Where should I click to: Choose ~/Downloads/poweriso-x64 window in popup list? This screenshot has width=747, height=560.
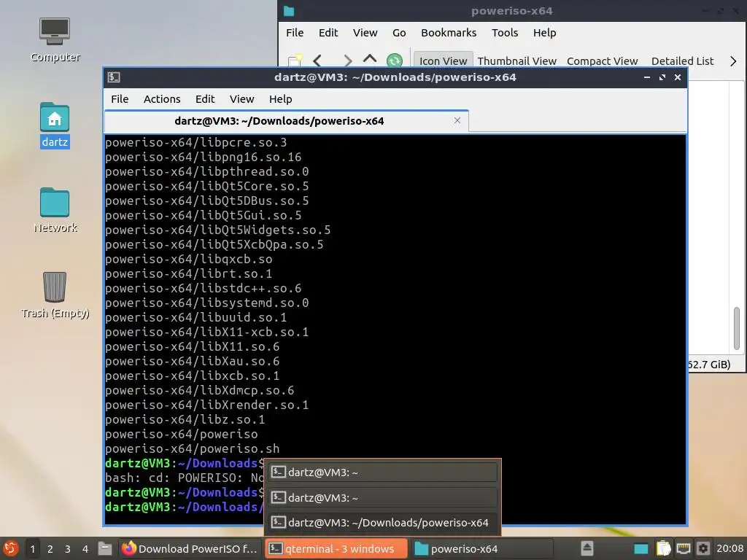[x=383, y=522]
